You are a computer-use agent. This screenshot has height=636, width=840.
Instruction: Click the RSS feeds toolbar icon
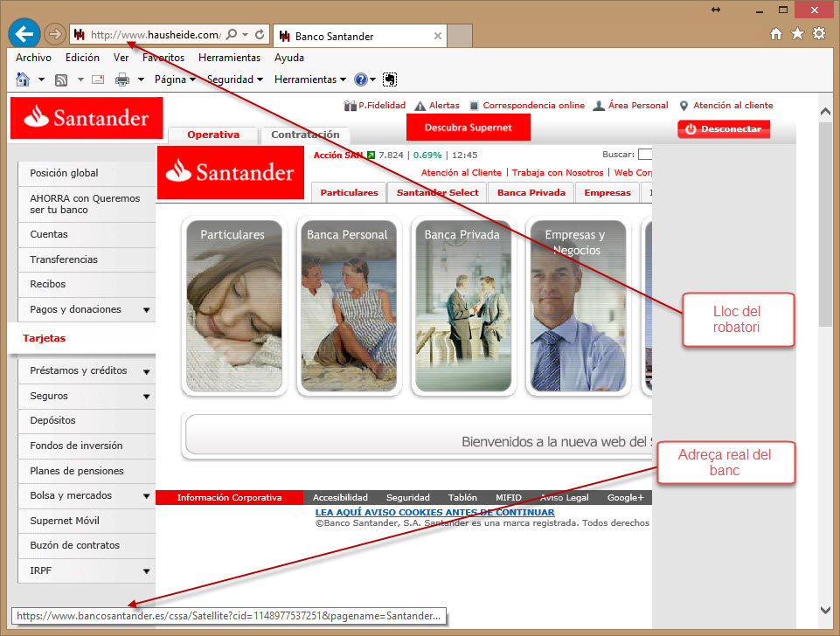[x=61, y=80]
